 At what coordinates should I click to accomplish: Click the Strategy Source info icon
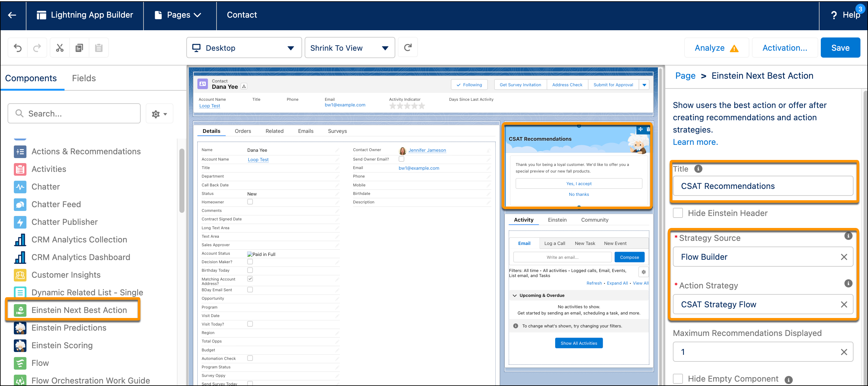click(x=848, y=236)
